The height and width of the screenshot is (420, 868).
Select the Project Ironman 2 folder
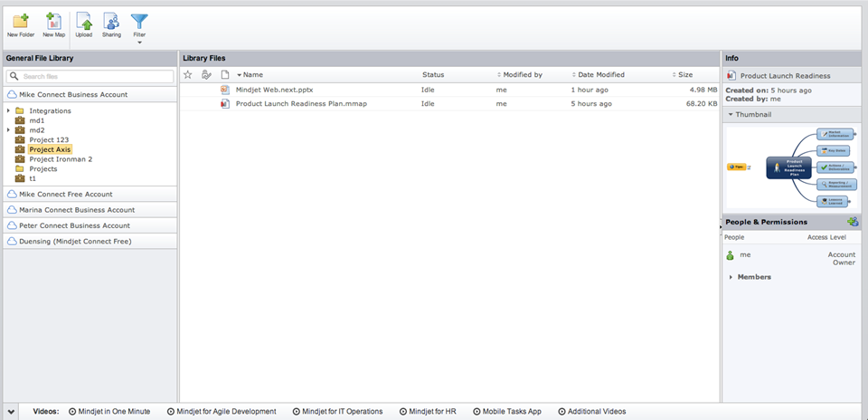point(61,159)
